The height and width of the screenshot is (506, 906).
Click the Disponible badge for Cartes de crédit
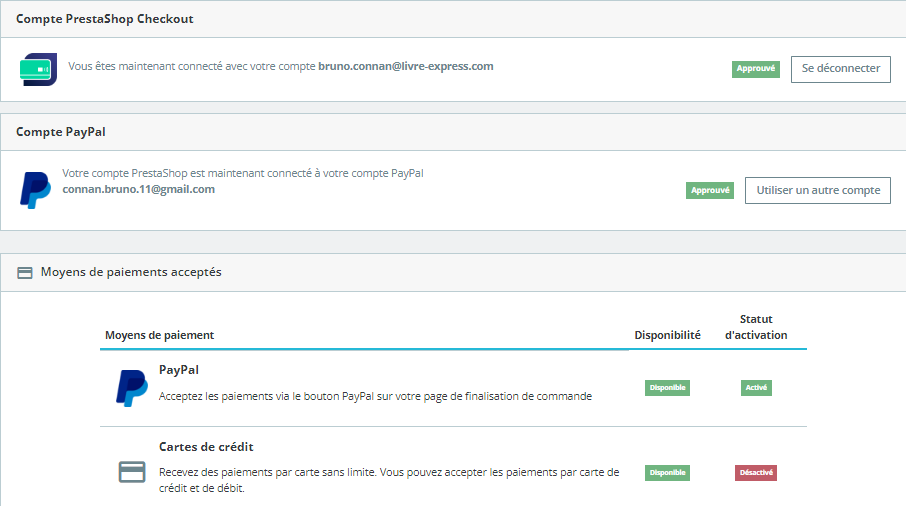[x=667, y=472]
